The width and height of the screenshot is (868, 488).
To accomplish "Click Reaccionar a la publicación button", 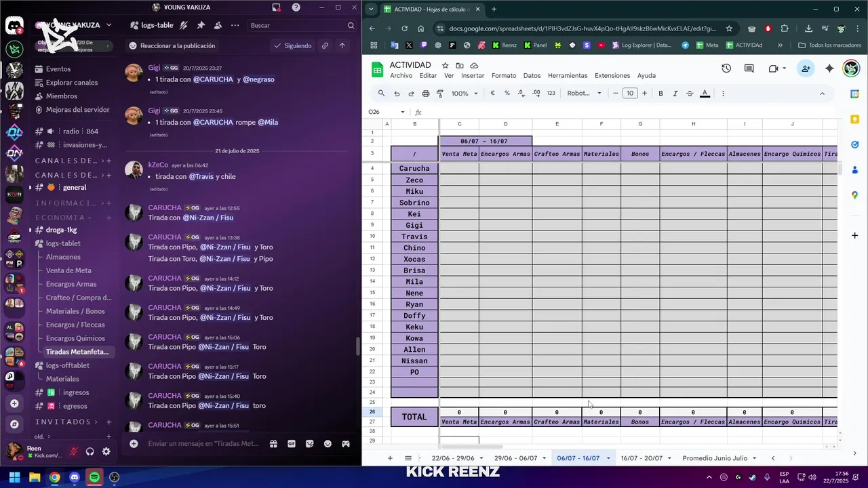I will [172, 45].
